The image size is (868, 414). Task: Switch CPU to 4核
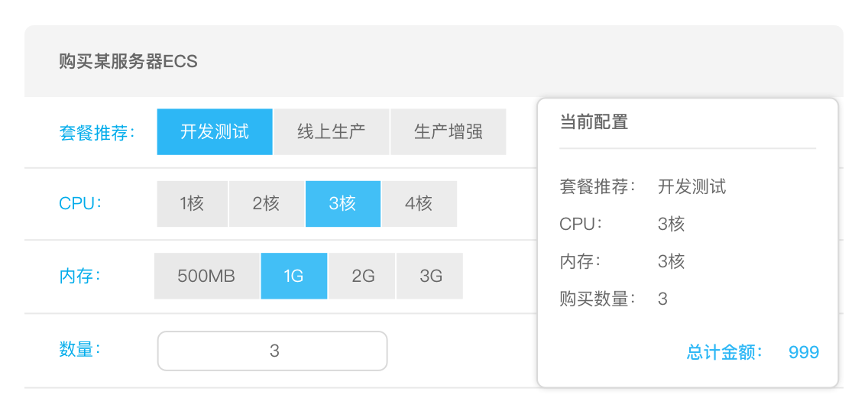[x=419, y=204]
